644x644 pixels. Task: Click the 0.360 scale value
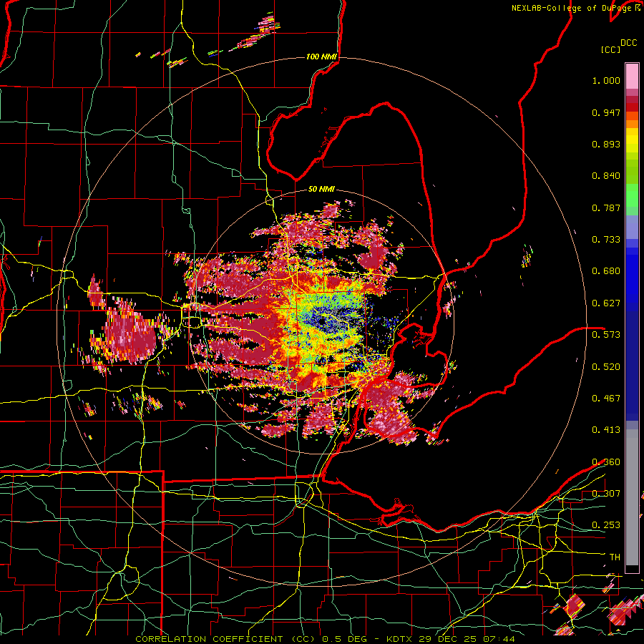tap(606, 462)
